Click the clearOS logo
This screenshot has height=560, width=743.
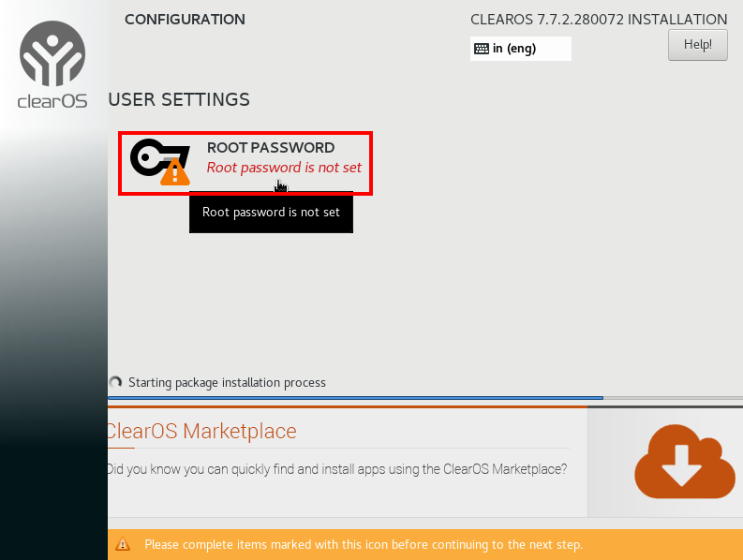point(52,65)
